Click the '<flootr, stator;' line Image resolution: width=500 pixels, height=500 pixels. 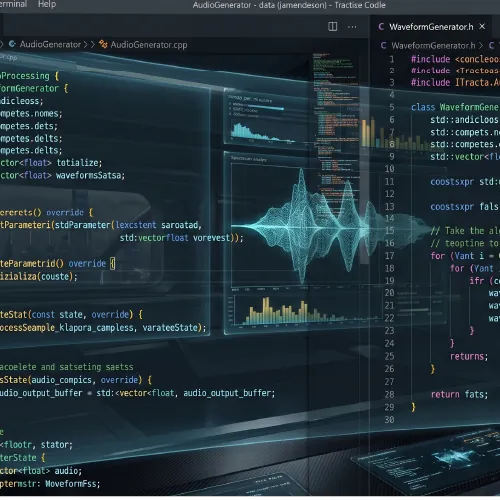[36, 445]
